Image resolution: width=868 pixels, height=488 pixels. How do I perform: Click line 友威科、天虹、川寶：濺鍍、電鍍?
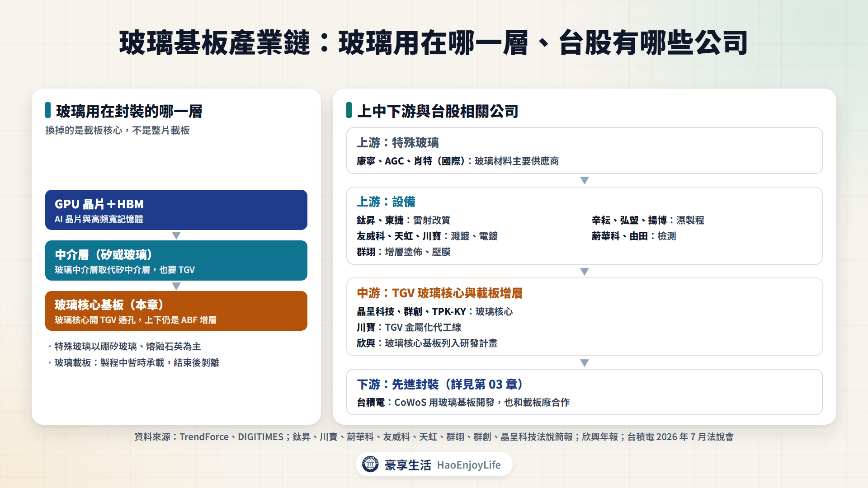point(427,236)
